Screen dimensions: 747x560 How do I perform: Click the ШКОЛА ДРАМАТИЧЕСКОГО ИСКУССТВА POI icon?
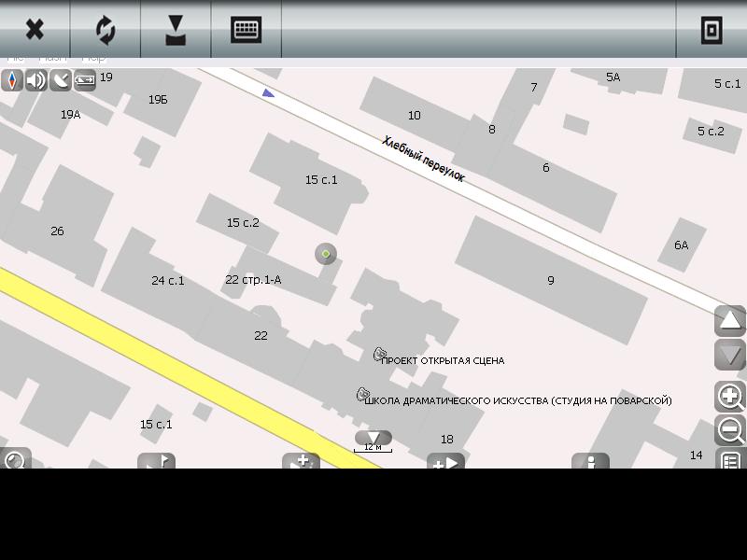362,395
